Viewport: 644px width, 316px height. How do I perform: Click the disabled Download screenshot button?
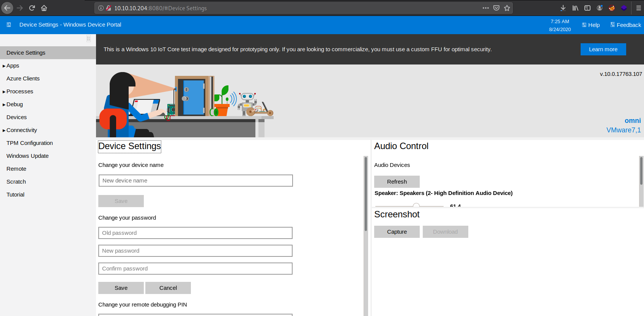(x=446, y=232)
